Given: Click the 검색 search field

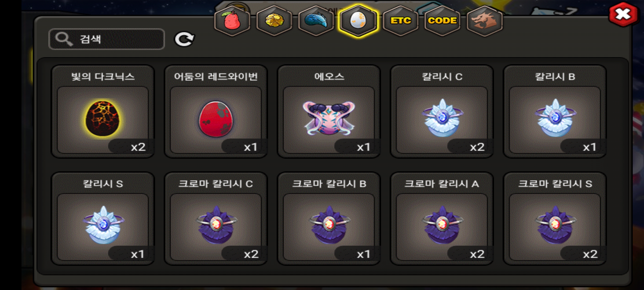Looking at the screenshot, I should (x=107, y=39).
